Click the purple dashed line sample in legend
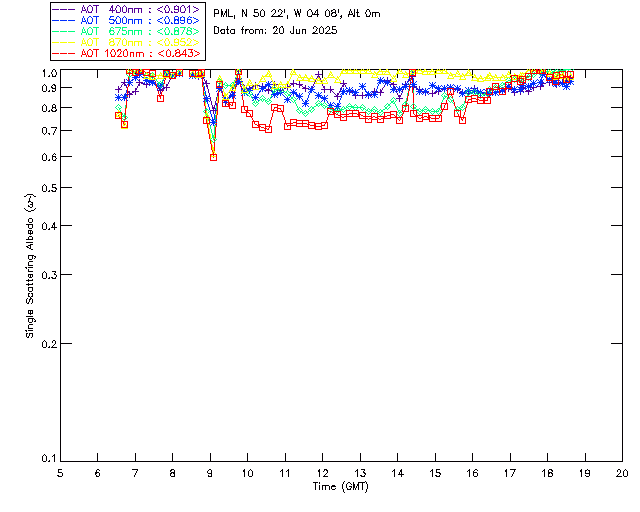640x512 pixels. coord(64,9)
